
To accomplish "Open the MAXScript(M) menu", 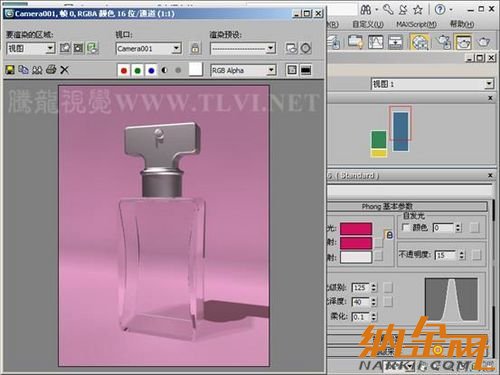I will point(416,24).
